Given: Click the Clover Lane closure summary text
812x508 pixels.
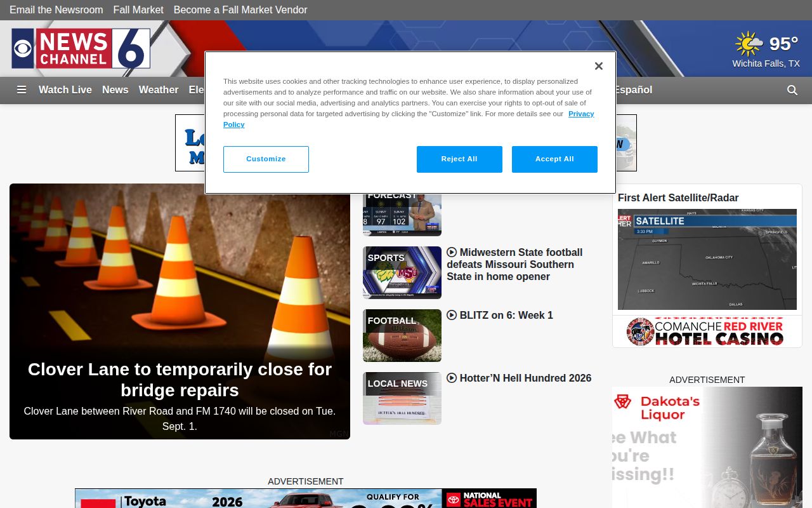Looking at the screenshot, I should pyautogui.click(x=180, y=419).
